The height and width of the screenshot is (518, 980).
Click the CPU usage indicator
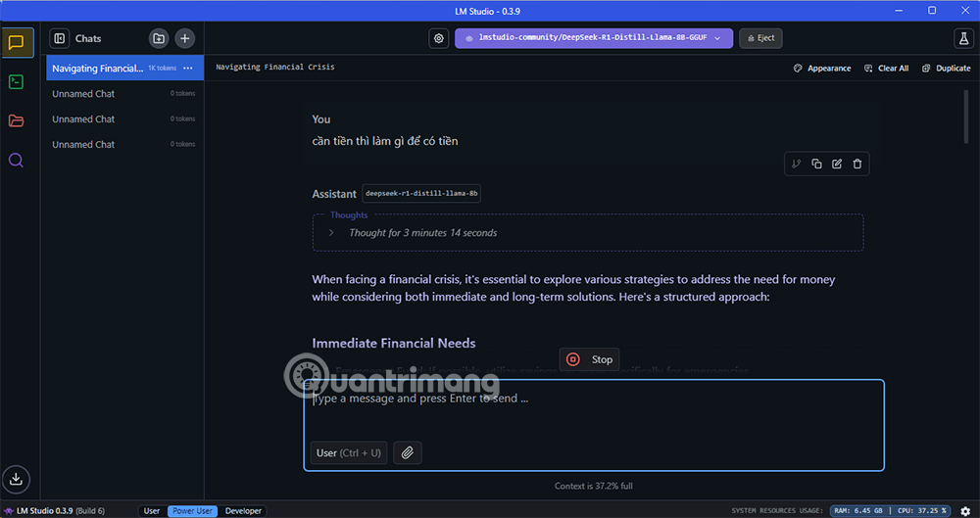click(x=921, y=511)
